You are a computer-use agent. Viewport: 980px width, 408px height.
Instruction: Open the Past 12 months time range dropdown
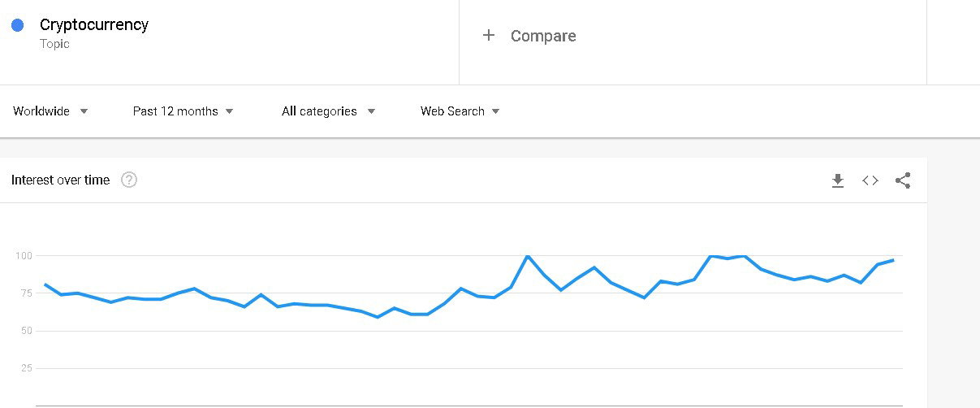tap(183, 111)
